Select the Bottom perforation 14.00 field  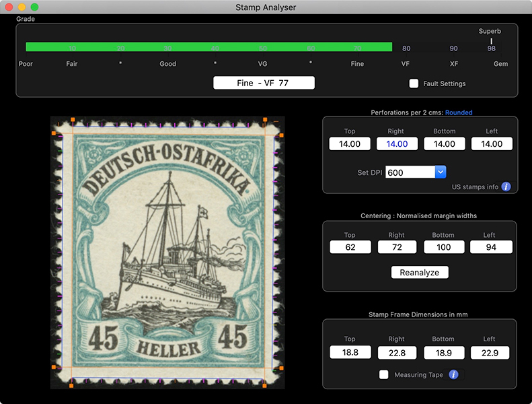tap(444, 143)
